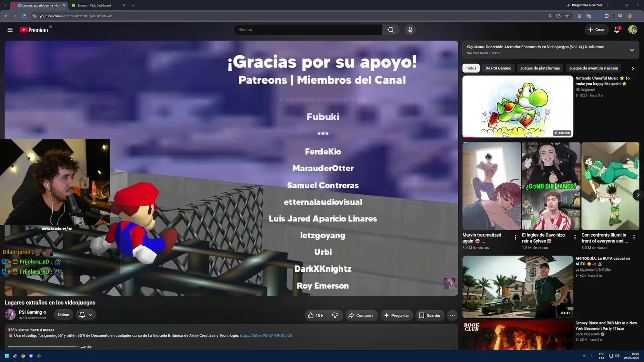Open the Google Translate extension icon

pyautogui.click(x=588, y=16)
